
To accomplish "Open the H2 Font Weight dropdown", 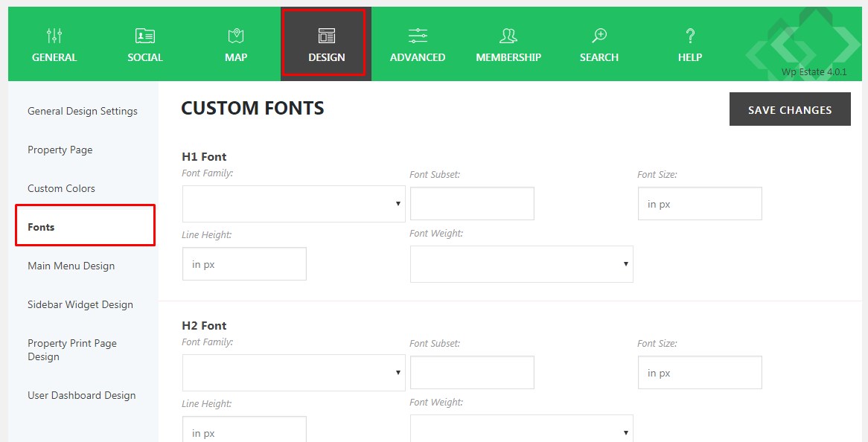I will click(x=521, y=430).
